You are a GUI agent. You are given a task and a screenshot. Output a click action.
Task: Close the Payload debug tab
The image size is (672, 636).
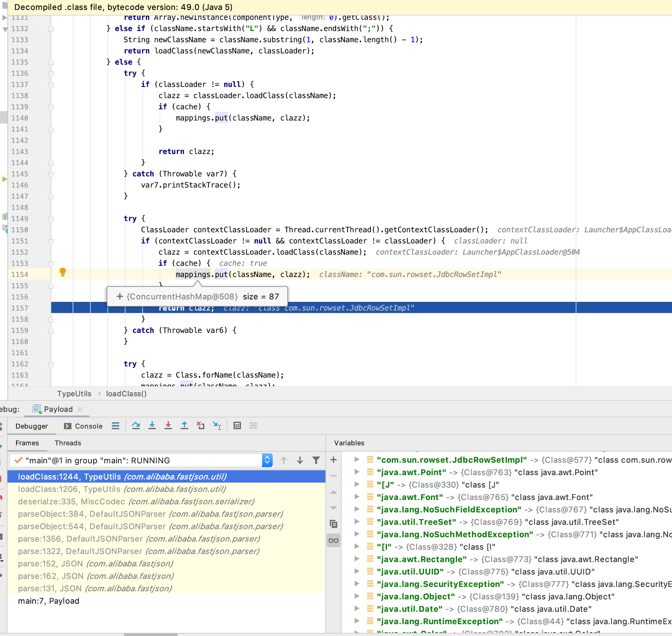pos(80,409)
